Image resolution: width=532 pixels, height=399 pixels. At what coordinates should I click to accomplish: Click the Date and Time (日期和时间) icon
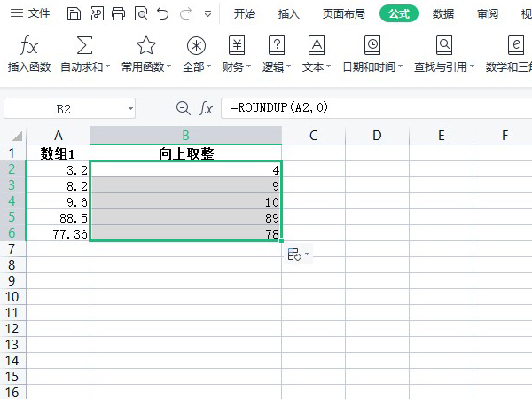pyautogui.click(x=372, y=46)
